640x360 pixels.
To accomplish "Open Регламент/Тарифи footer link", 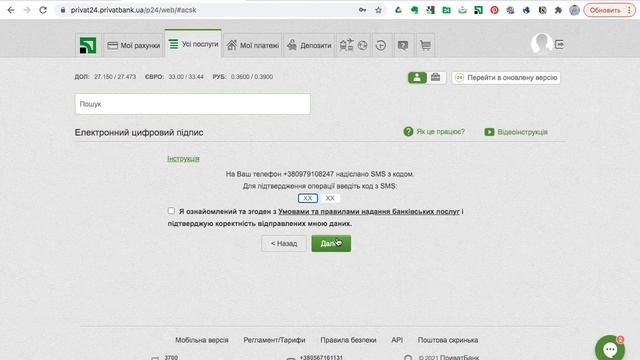I will coord(274,340).
